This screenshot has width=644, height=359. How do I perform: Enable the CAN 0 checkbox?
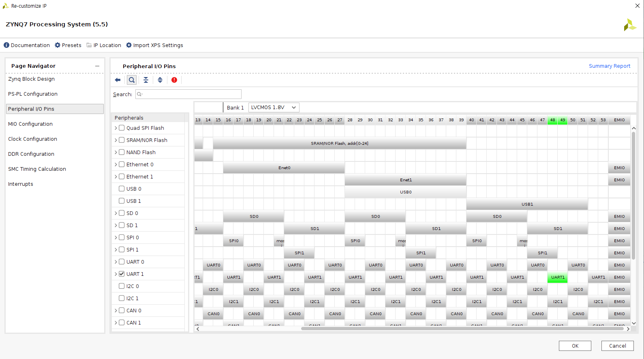point(122,310)
